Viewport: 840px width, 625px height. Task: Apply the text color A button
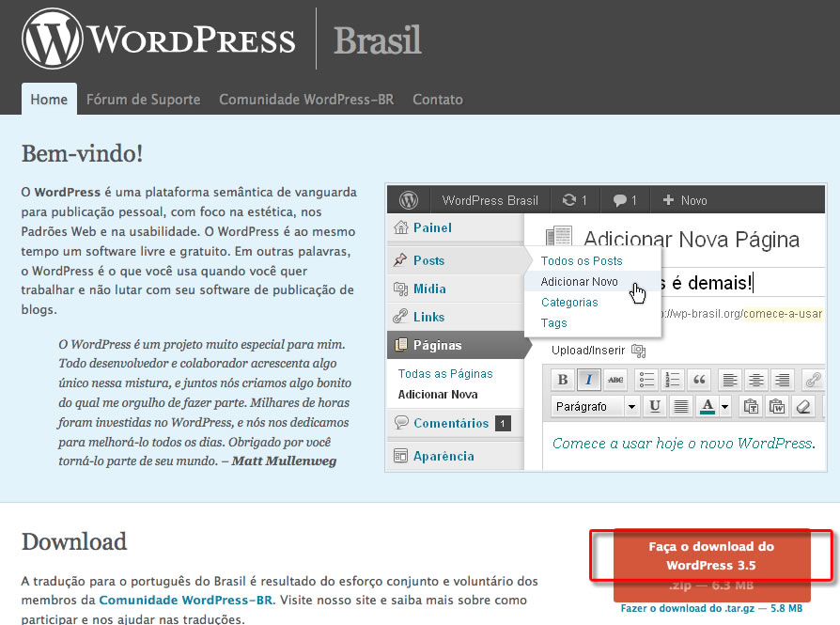(708, 406)
